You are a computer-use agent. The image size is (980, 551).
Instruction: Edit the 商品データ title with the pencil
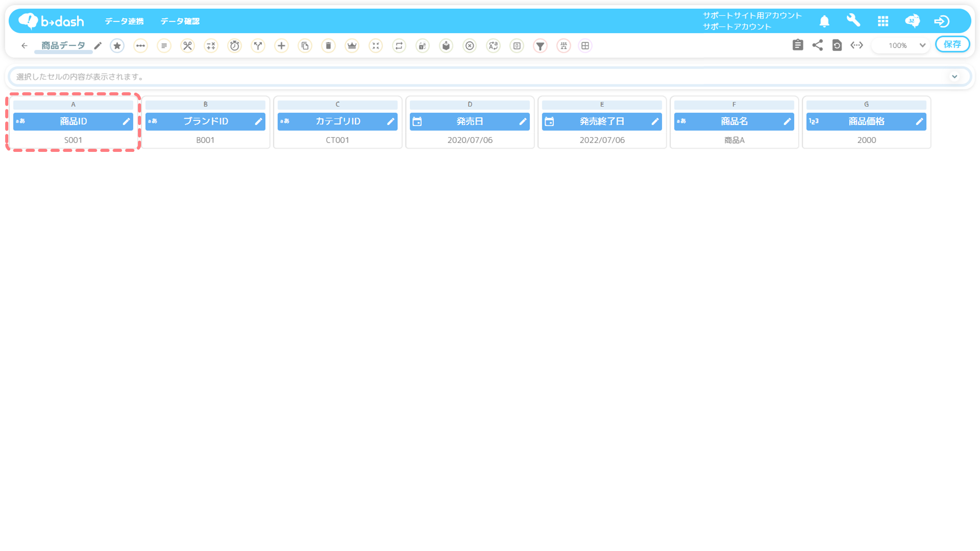click(x=98, y=46)
